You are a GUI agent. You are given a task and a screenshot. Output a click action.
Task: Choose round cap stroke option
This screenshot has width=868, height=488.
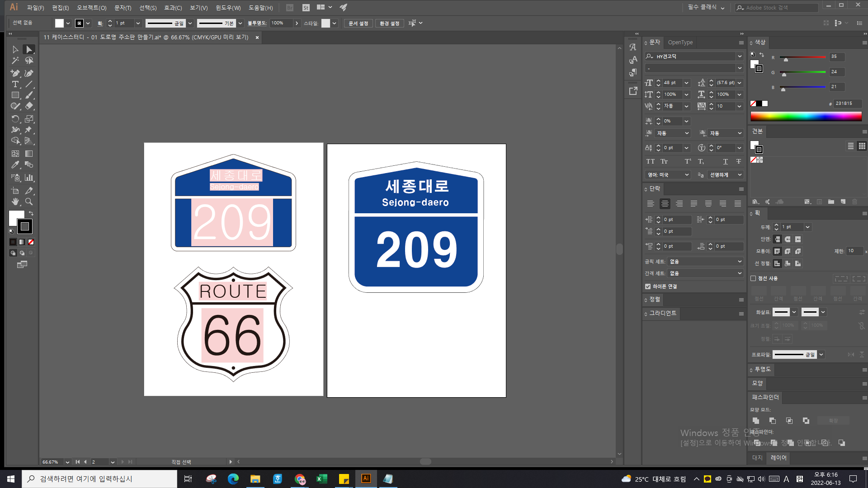click(x=788, y=239)
